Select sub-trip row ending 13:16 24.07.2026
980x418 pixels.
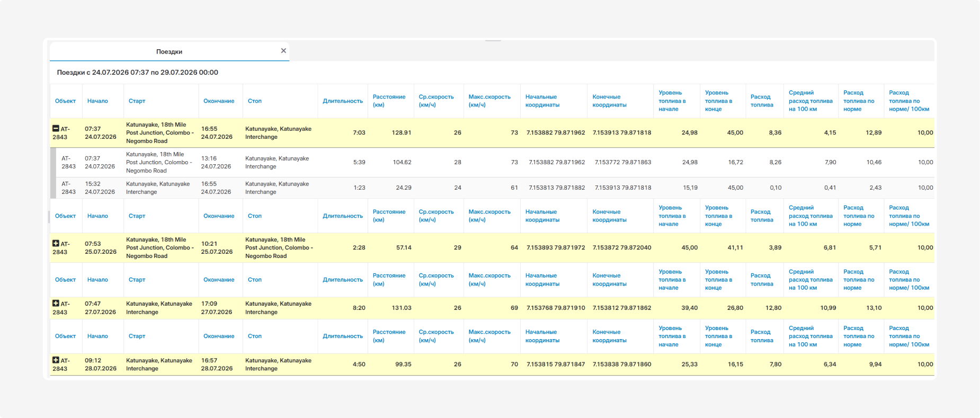(x=492, y=163)
